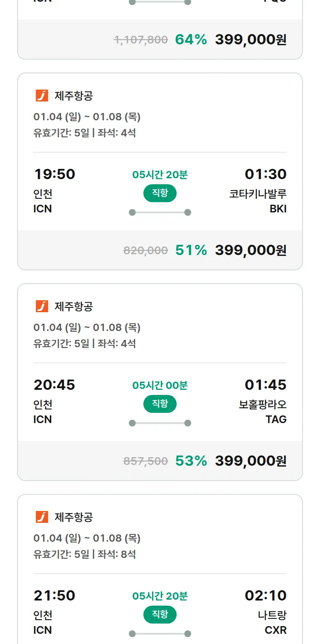Click struck-through 820,000 original price
The image size is (320, 644).
pos(145,250)
